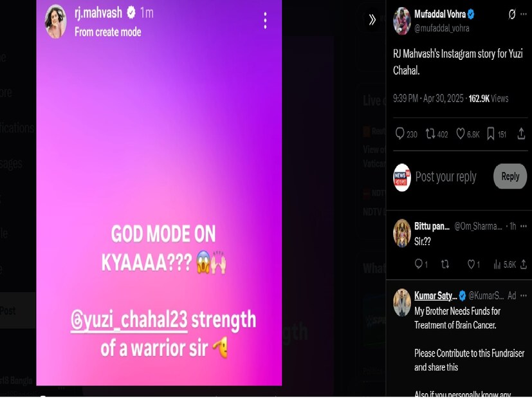Screen dimensions: 532x399
Task: Share Mufaddal Vohra's post via share icon
Action: click(521, 134)
